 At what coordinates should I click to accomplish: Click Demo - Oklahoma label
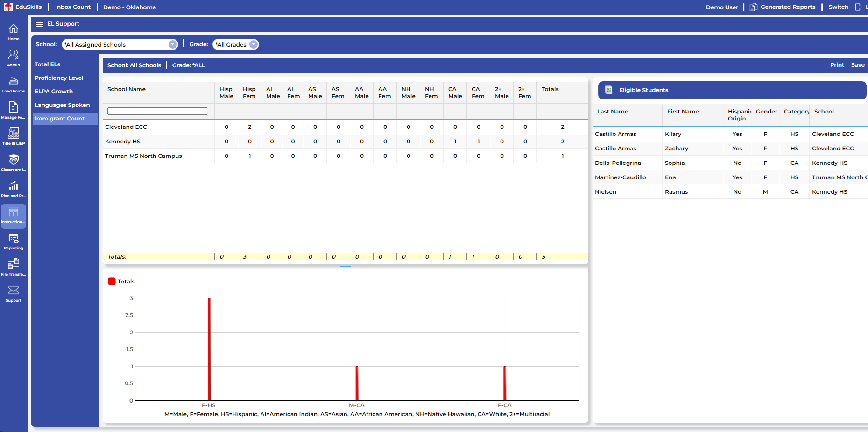point(129,7)
